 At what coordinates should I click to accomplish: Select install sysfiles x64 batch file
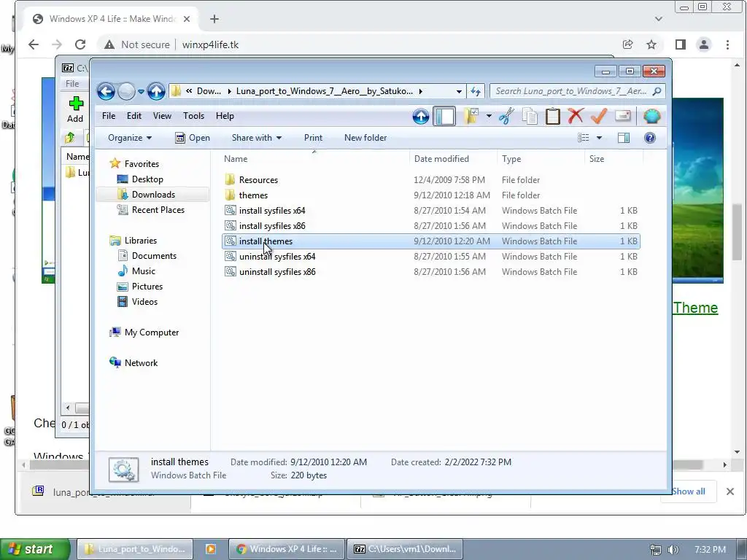[x=431, y=211]
